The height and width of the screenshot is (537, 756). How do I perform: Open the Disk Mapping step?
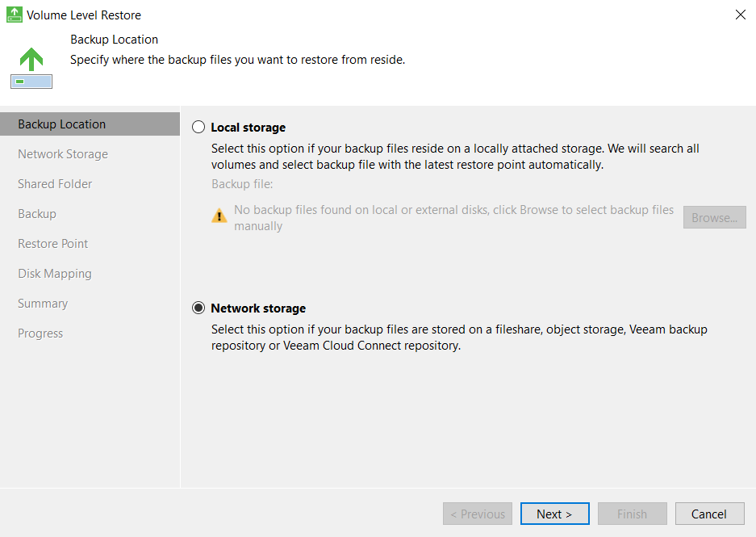[55, 274]
